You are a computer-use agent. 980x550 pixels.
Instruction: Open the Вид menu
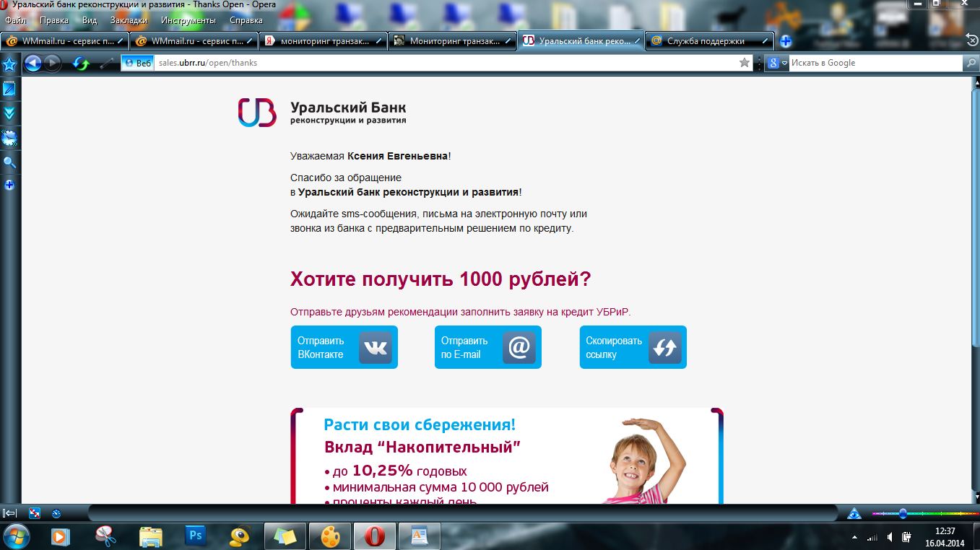point(90,20)
